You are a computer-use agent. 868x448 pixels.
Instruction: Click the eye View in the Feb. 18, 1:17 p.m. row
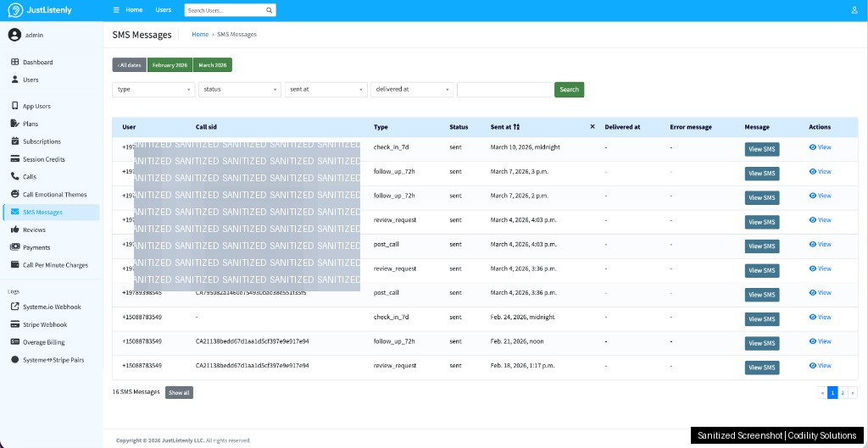[x=820, y=366]
